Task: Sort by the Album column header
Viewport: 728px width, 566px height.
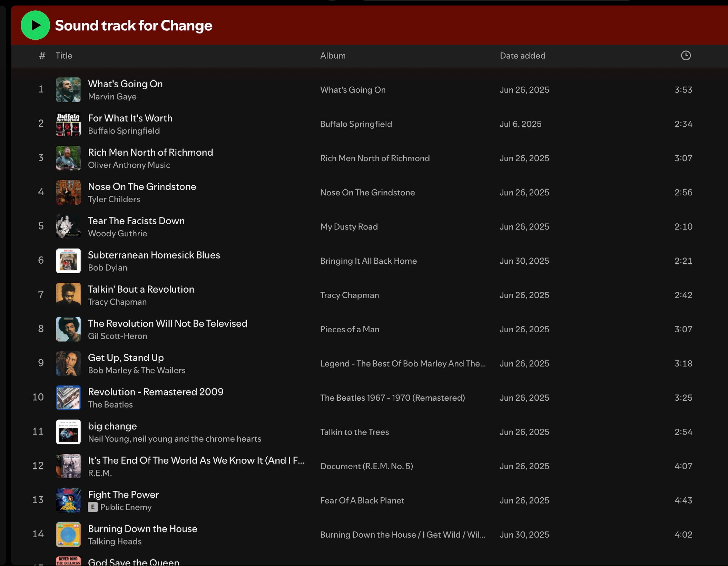Action: (x=333, y=56)
